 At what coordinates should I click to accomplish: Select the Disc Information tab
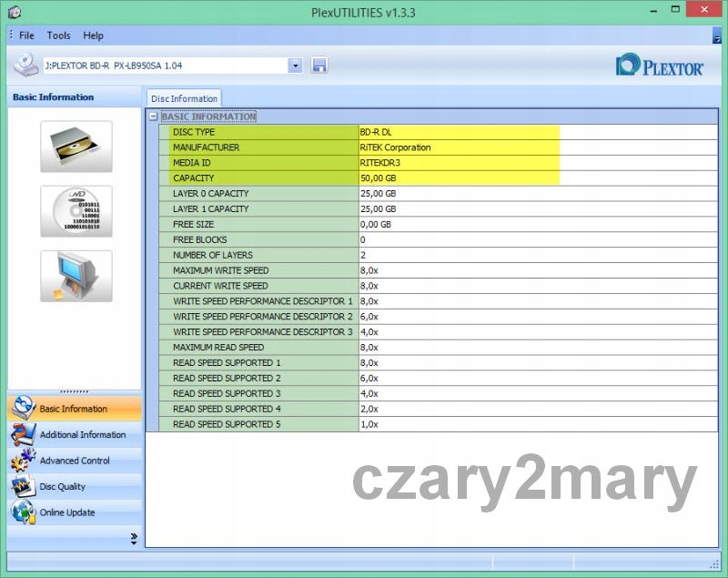click(x=184, y=98)
